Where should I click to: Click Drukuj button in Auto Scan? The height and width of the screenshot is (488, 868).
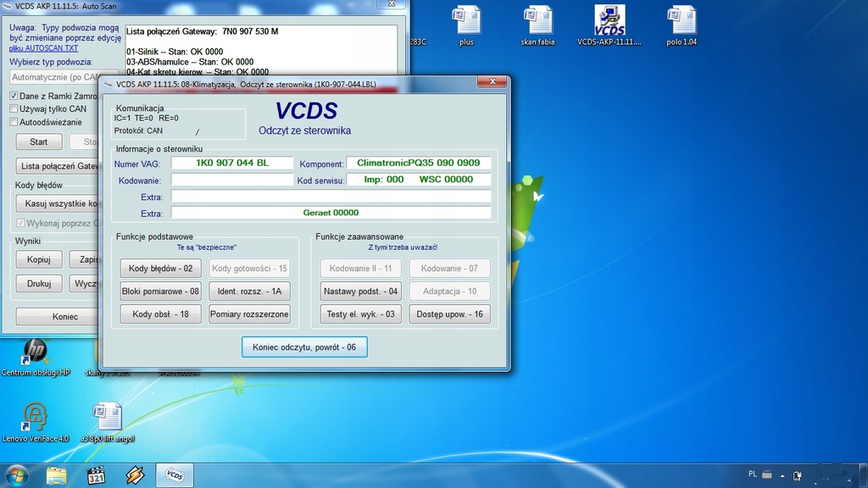tap(39, 283)
